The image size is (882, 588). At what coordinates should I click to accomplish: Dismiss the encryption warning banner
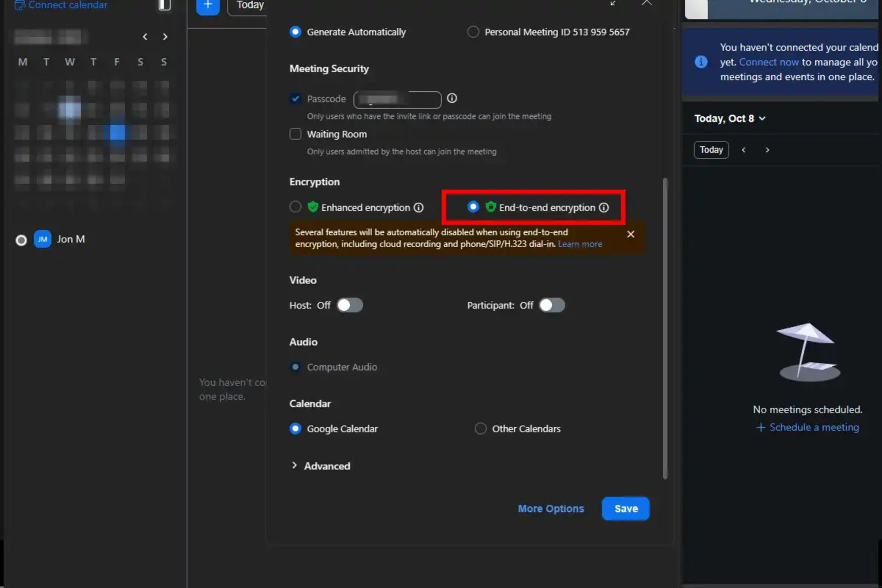pos(631,234)
